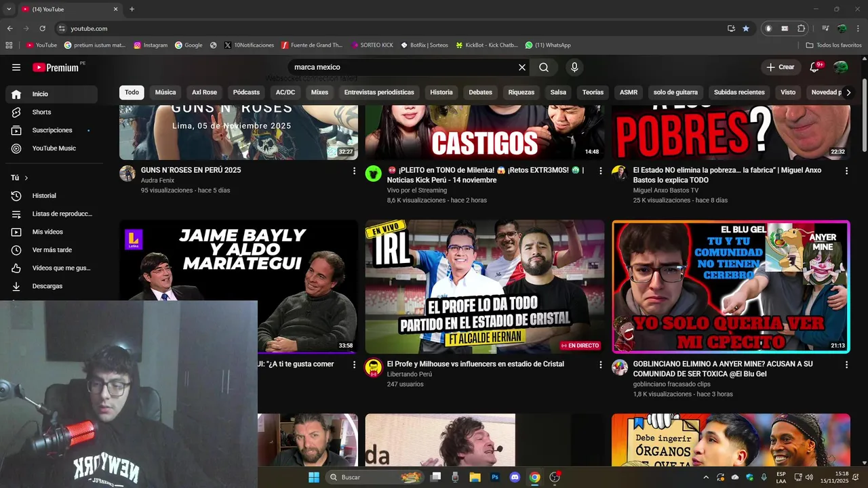Open the El Profe Lo Da Todo live thumbnail
The height and width of the screenshot is (488, 868).
485,286
